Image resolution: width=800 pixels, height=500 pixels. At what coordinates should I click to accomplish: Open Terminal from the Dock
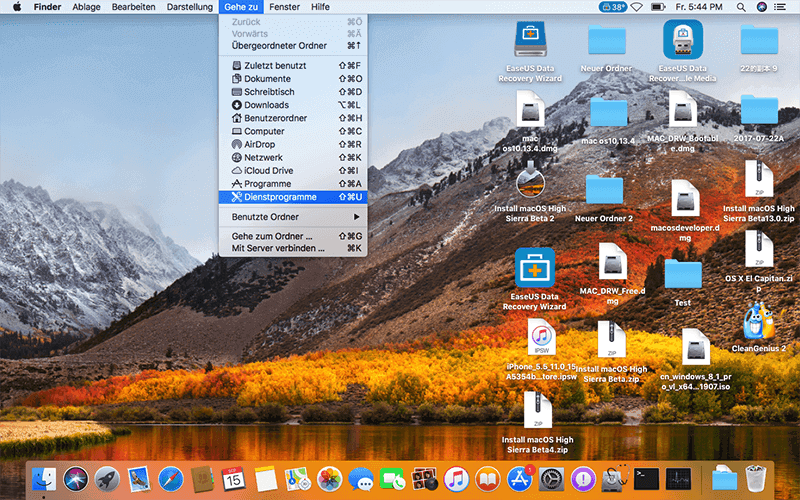[646, 479]
